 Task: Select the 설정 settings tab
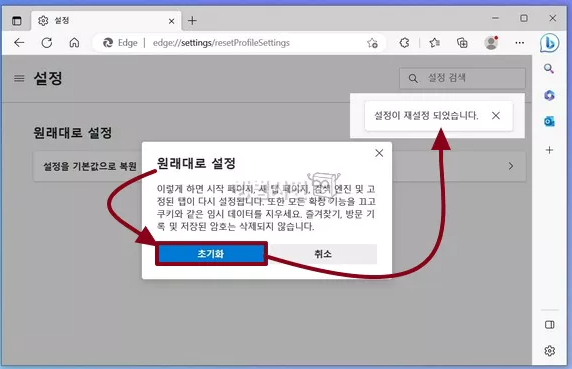pos(106,21)
